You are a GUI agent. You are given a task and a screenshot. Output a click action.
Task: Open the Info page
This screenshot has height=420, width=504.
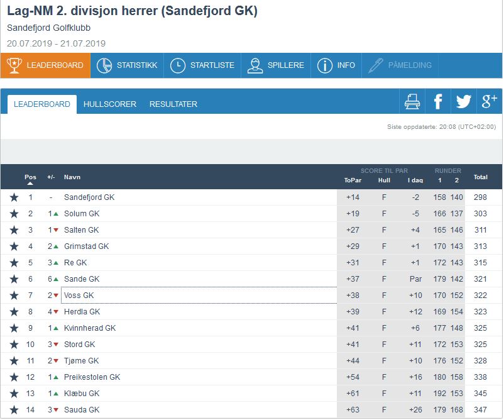336,65
